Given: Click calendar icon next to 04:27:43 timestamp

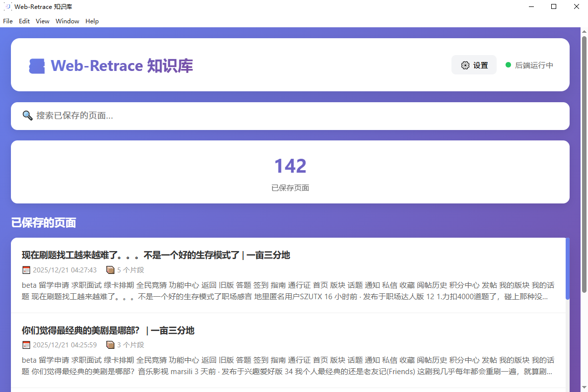Looking at the screenshot, I should (26, 270).
